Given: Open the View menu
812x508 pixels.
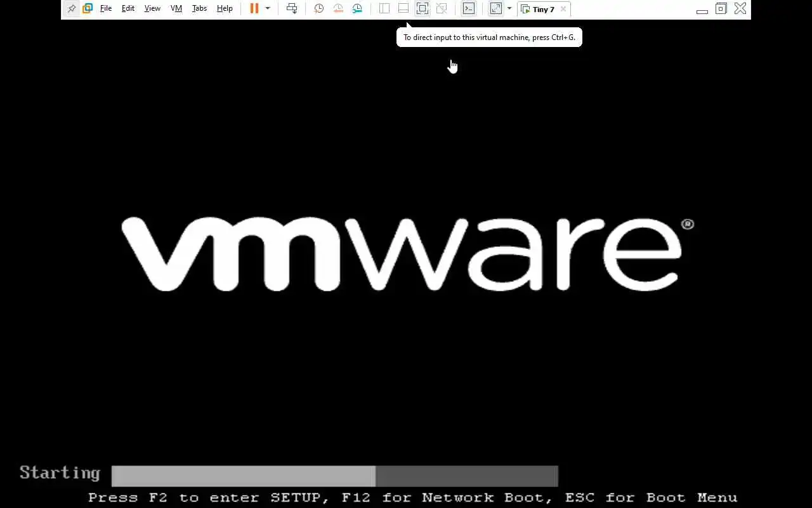Looking at the screenshot, I should [152, 9].
